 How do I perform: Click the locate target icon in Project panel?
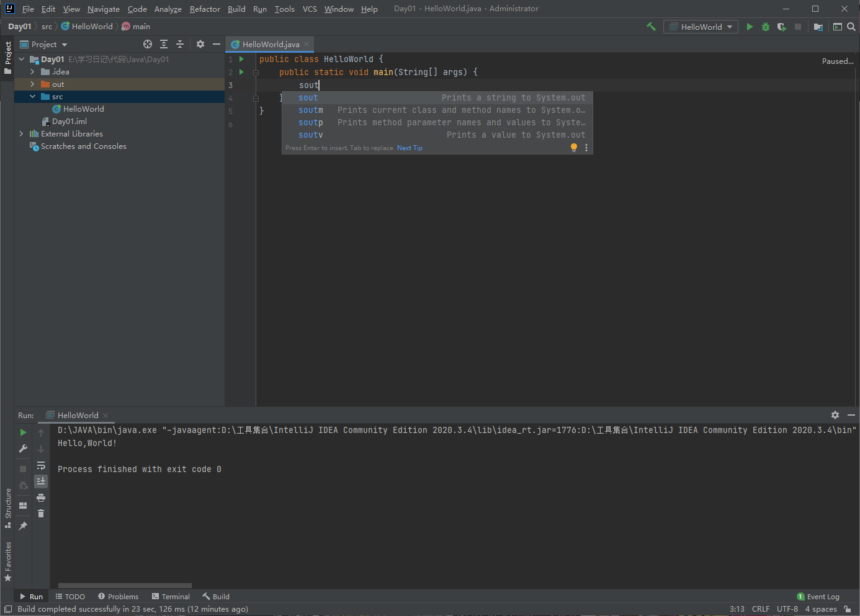tap(148, 44)
